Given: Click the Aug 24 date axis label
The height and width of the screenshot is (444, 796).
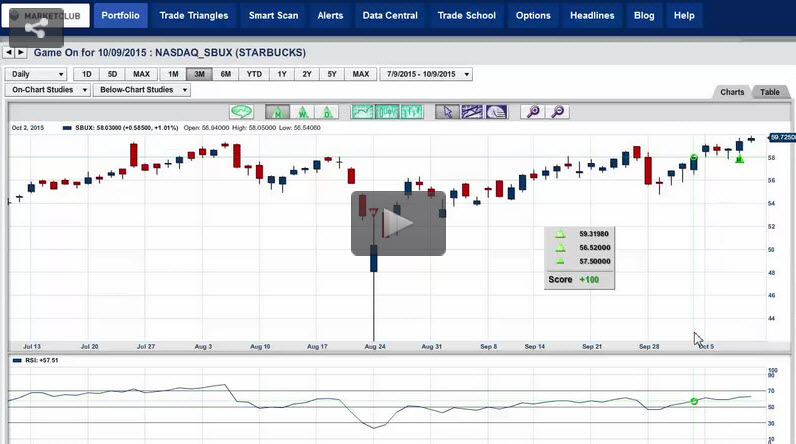Looking at the screenshot, I should pos(375,347).
